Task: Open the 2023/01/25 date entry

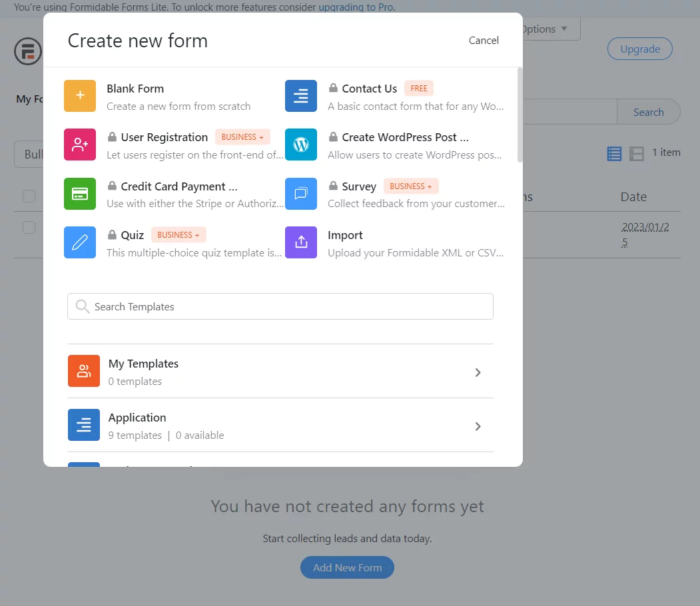Action: click(645, 234)
